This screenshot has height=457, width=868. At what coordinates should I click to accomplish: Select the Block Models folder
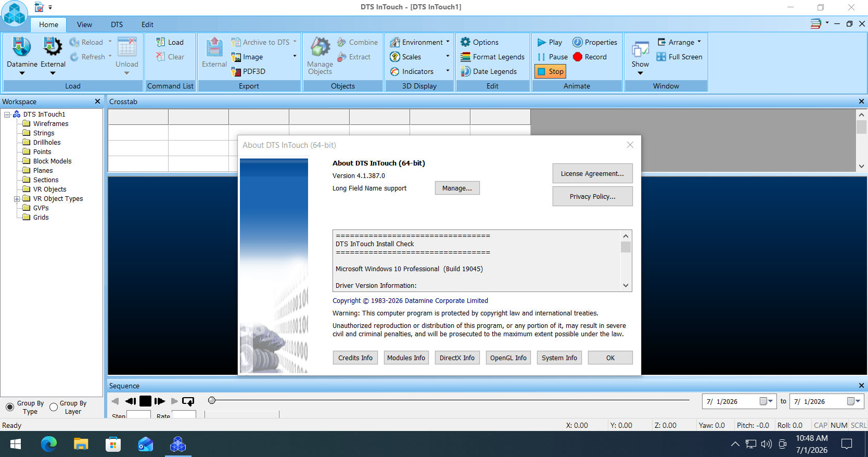(52, 161)
